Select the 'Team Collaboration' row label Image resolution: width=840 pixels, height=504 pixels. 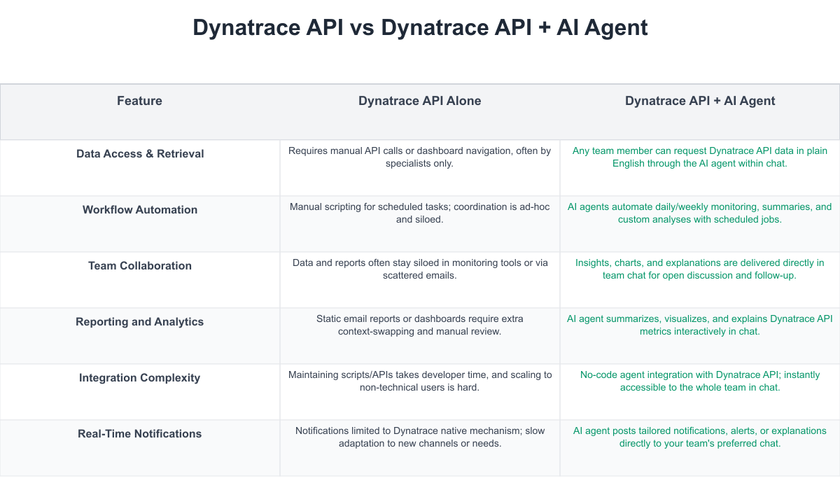(140, 265)
